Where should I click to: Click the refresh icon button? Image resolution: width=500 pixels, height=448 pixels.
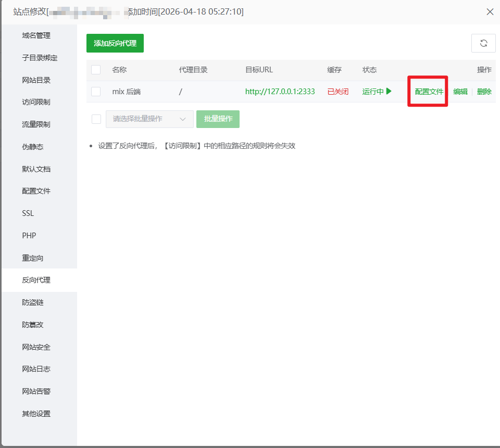tap(483, 43)
